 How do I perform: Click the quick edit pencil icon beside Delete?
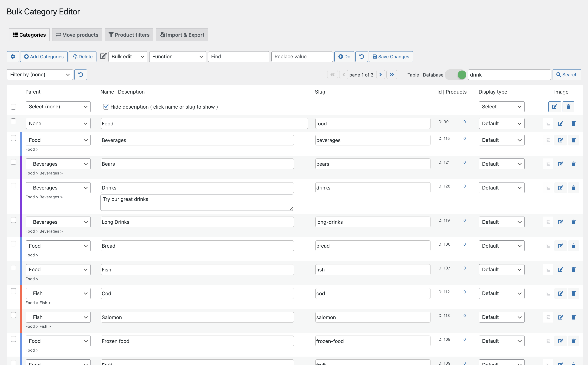pos(103,56)
